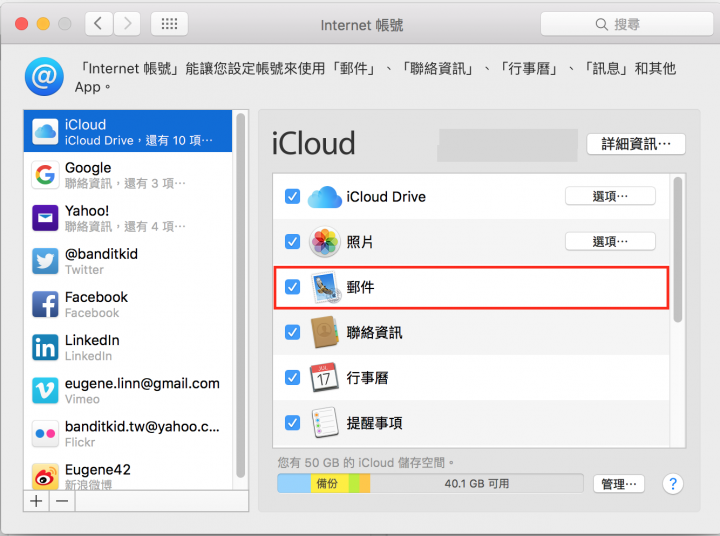Image resolution: width=720 pixels, height=536 pixels.
Task: Uncheck the 行事曆 checkbox
Action: [x=292, y=378]
